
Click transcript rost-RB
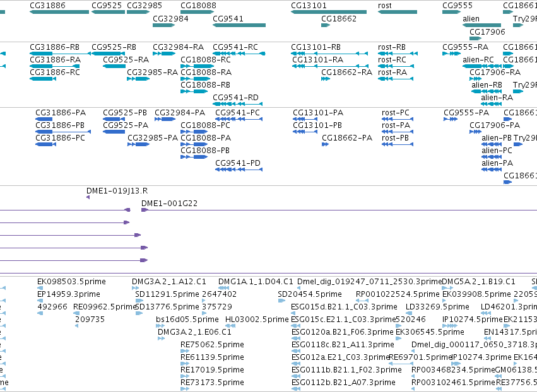[398, 54]
